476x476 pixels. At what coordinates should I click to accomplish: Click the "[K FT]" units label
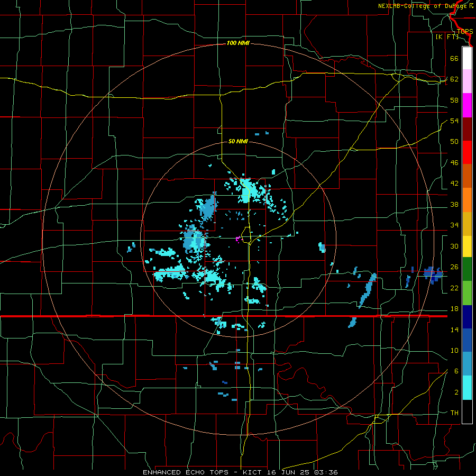coord(447,36)
